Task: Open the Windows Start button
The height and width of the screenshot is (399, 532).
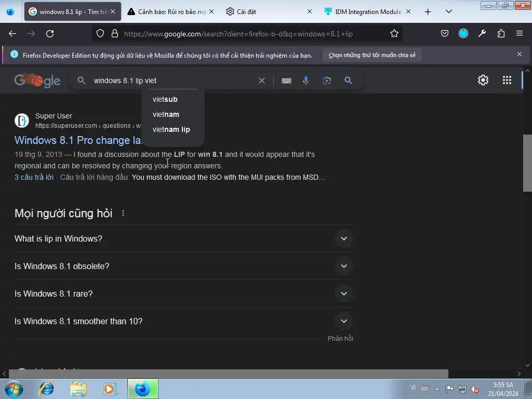Action: pos(14,389)
